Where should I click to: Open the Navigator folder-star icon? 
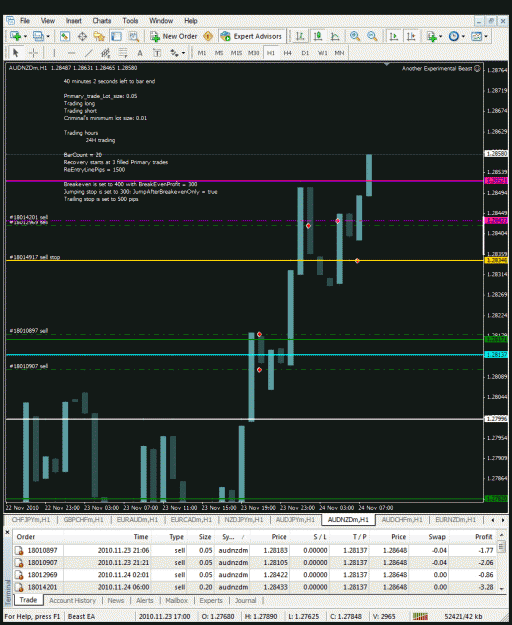99,36
